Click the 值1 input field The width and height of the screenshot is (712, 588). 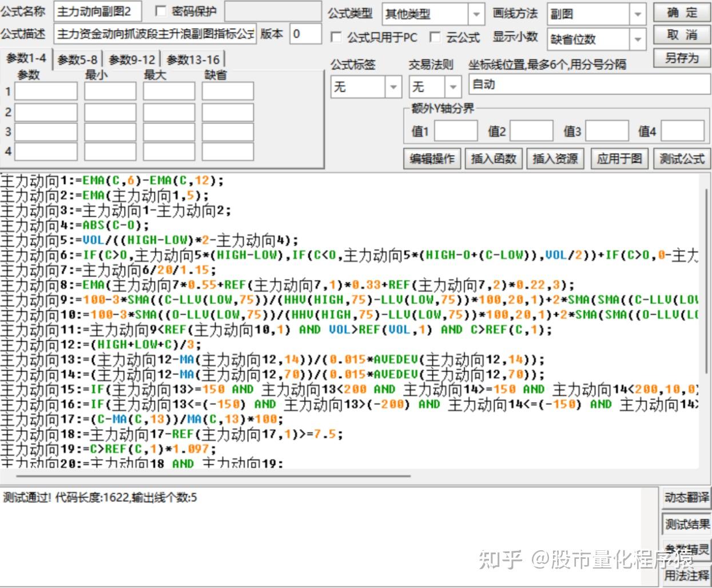(x=456, y=131)
